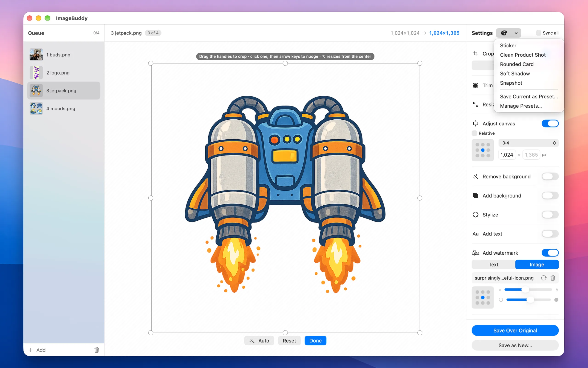Click the canvas anchor position grid
The image size is (588, 368).
coord(483,150)
